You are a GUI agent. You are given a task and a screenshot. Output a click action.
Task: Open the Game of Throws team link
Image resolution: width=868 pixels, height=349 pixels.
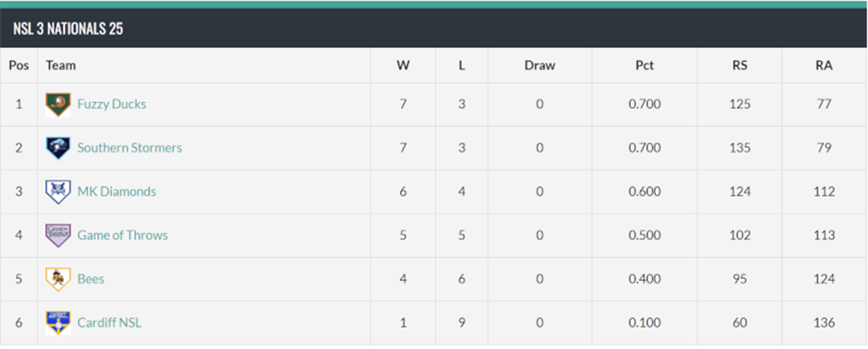point(122,235)
